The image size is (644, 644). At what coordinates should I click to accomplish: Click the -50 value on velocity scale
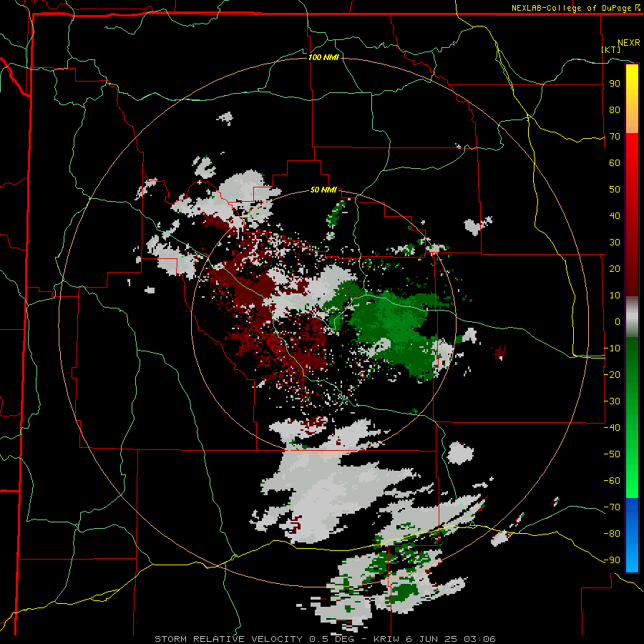(612, 454)
